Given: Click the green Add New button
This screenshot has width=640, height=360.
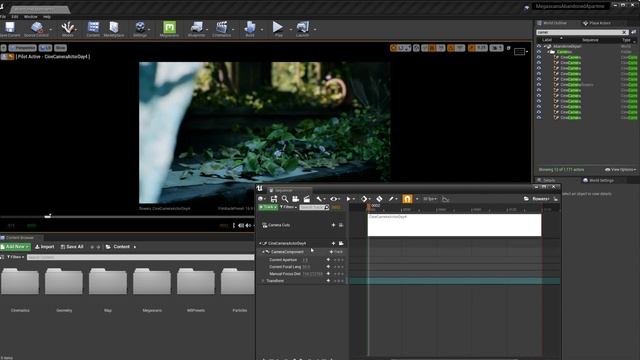Looking at the screenshot, I should [x=15, y=247].
